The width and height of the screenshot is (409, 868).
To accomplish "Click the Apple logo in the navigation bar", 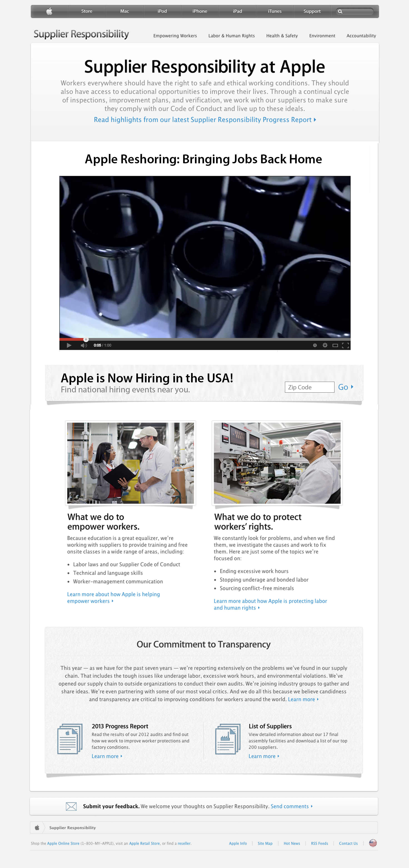I will [50, 11].
